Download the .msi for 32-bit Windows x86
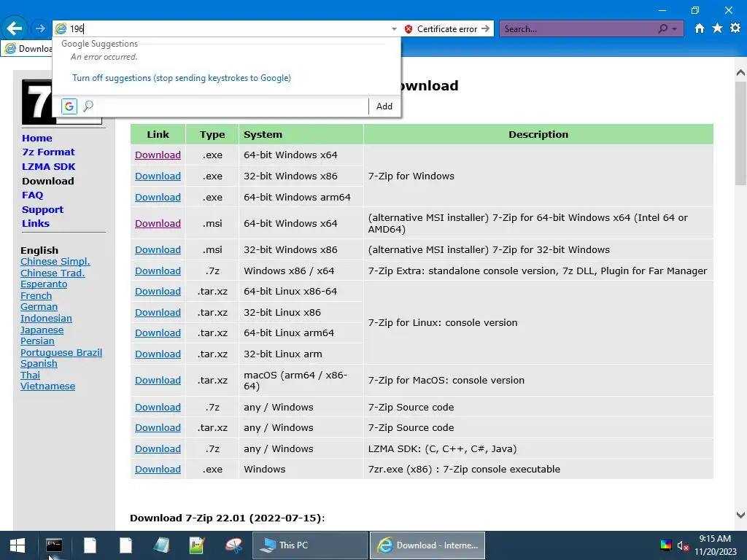747x560 pixels. click(158, 249)
